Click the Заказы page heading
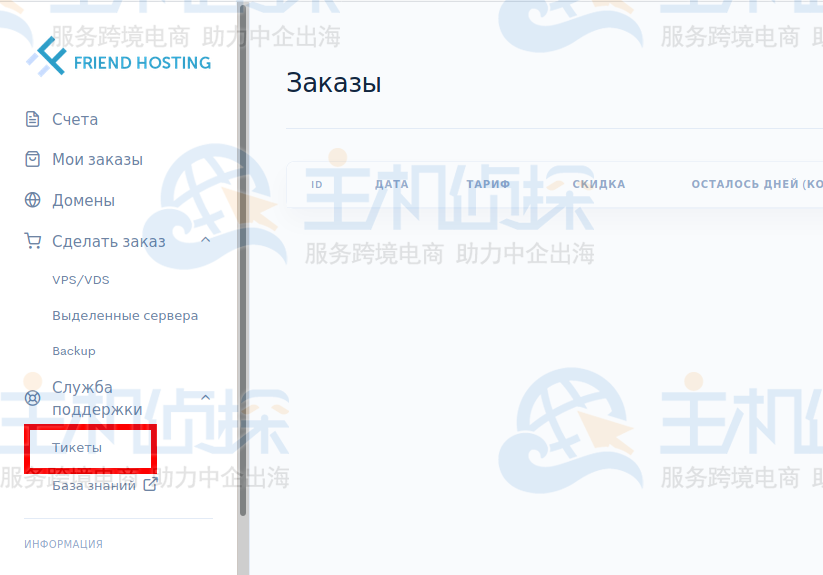 pos(334,83)
